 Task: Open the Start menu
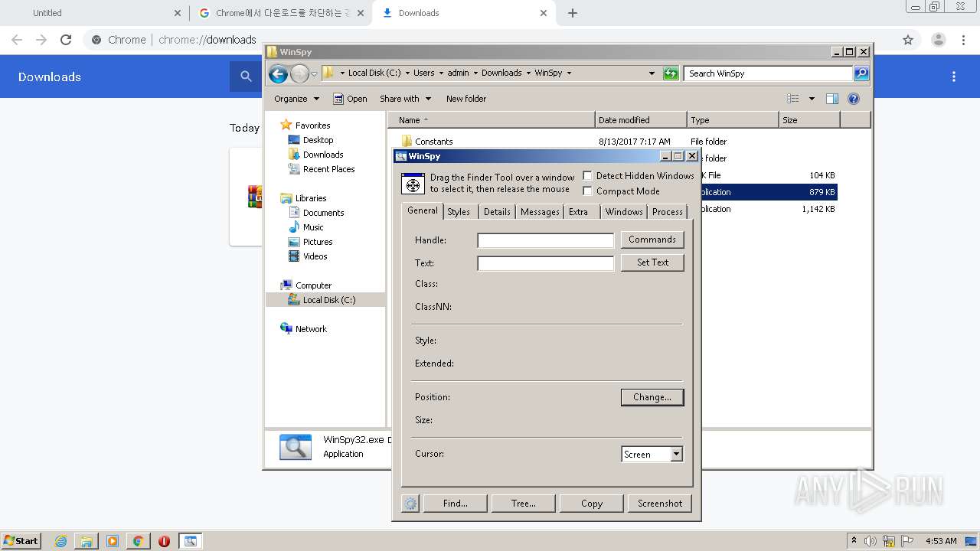point(21,541)
